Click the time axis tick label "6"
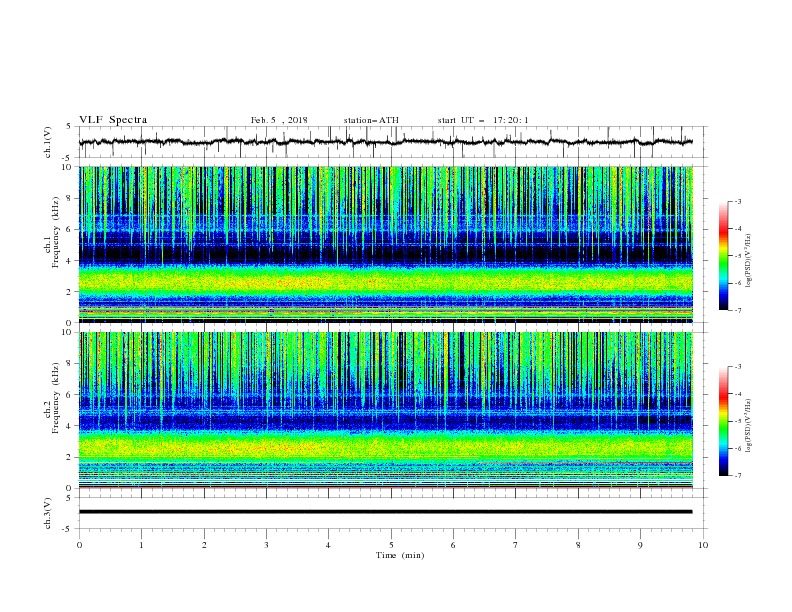This screenshot has width=792, height=612. (x=453, y=545)
